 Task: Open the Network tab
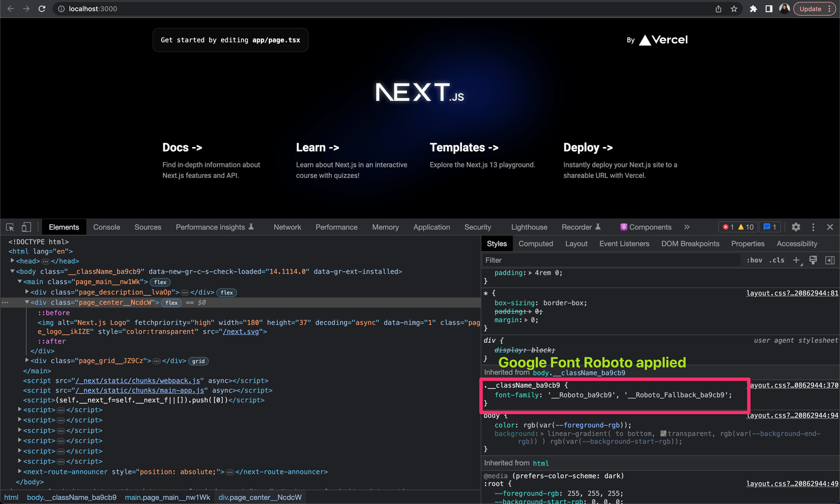click(x=287, y=227)
